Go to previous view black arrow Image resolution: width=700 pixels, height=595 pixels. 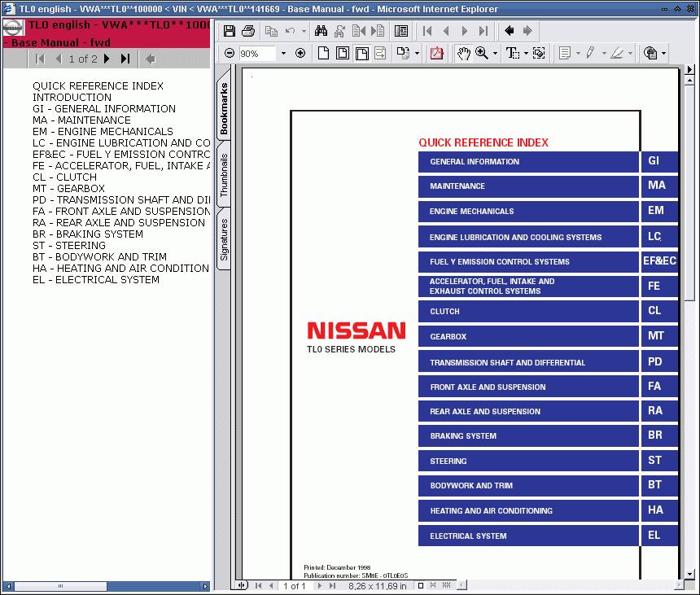[509, 31]
